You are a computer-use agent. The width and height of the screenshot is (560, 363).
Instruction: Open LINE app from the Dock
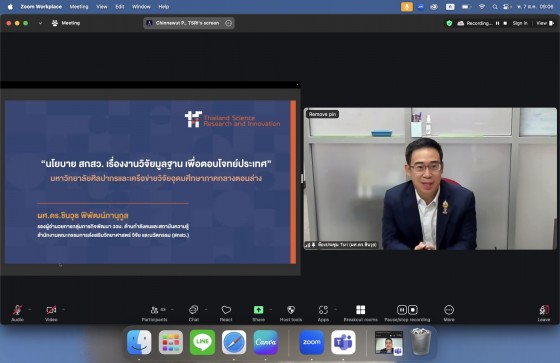[x=202, y=342]
